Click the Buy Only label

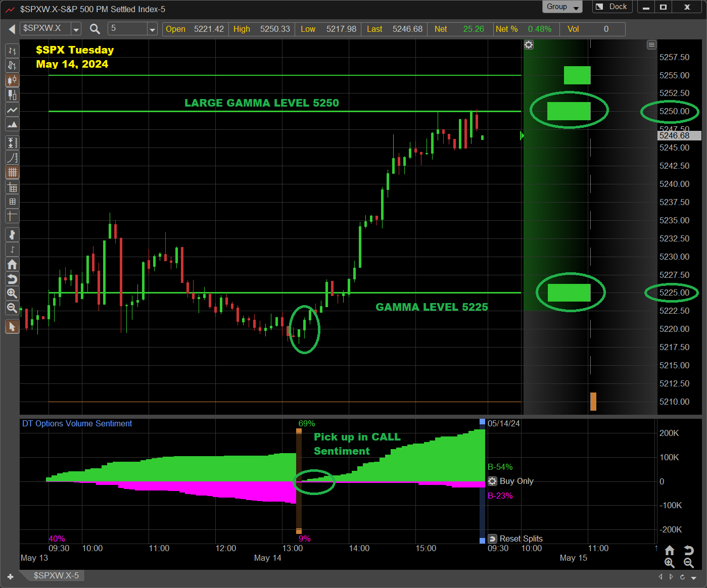[516, 481]
